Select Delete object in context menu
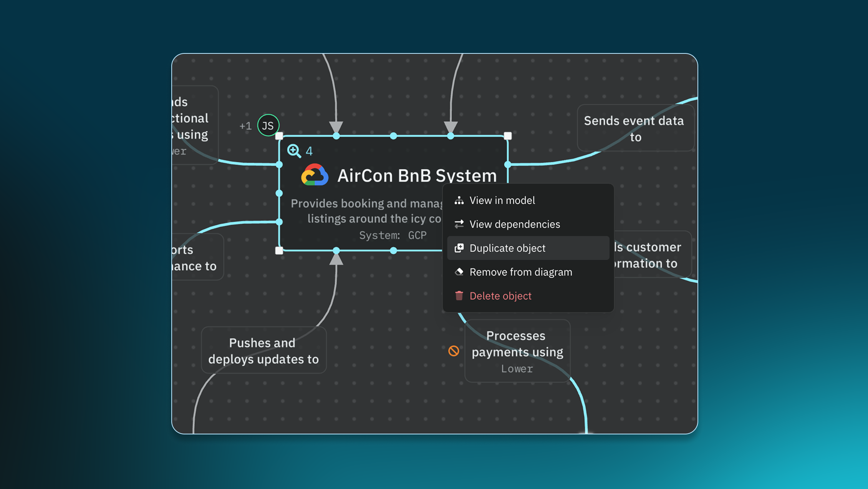 coord(500,296)
